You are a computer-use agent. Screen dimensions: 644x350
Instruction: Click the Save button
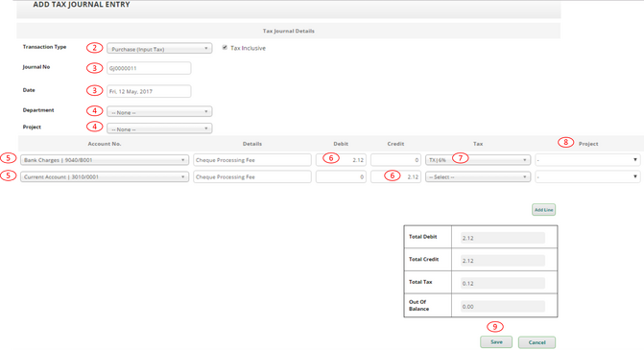pyautogui.click(x=496, y=341)
